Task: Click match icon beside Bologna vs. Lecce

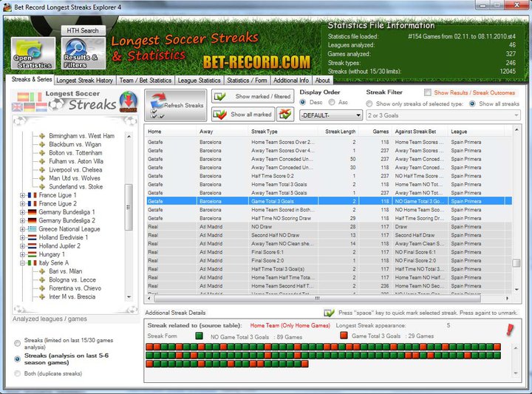Action: [x=42, y=279]
